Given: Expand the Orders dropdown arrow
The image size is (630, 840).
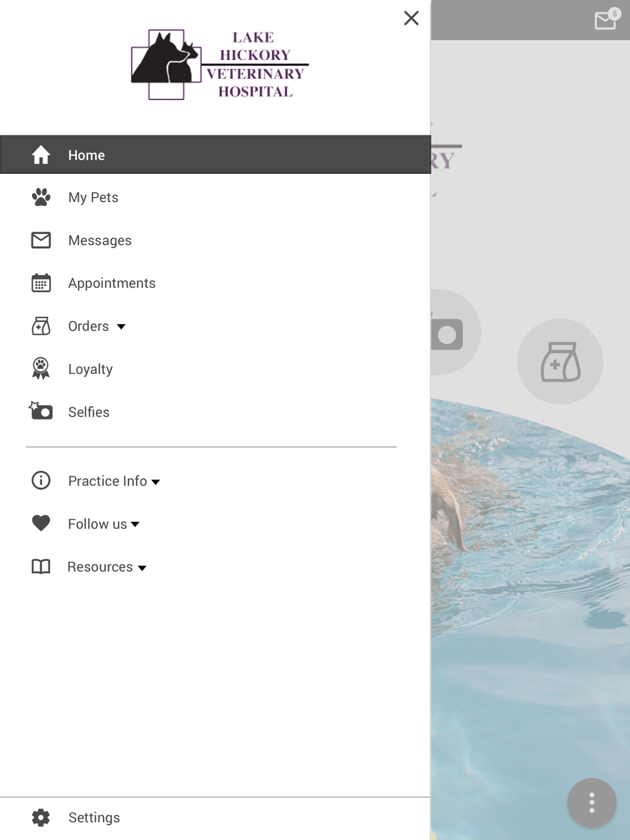Looking at the screenshot, I should tap(121, 327).
